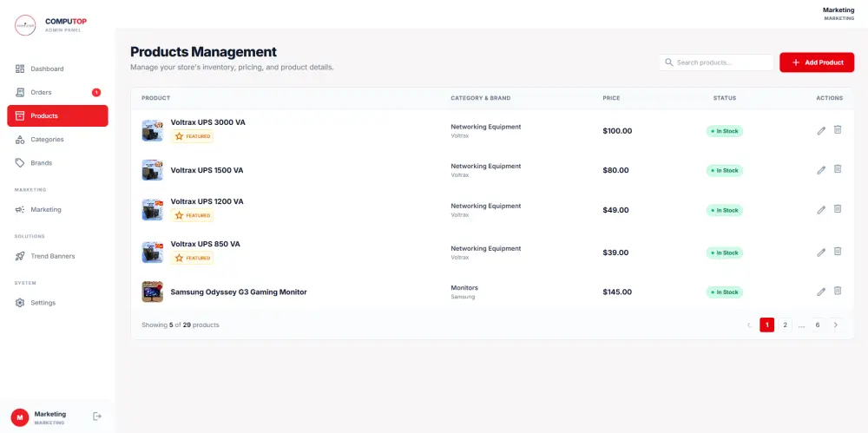The height and width of the screenshot is (433, 868).
Task: Click the price $100.00
Action: 617,131
